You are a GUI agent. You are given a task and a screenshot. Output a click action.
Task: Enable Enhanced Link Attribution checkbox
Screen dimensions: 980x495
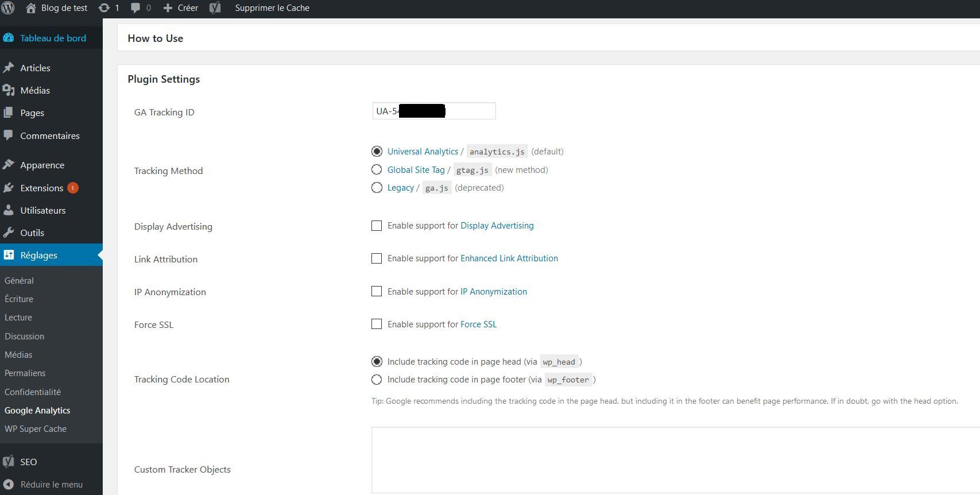377,258
